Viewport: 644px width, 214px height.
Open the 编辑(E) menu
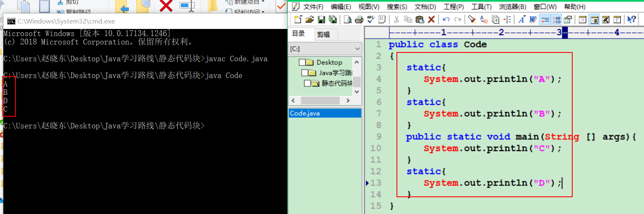[x=341, y=7]
